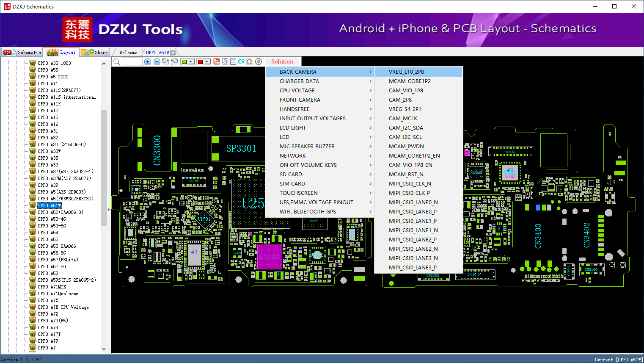Open FRONT CAMERA menu entry
The height and width of the screenshot is (363, 644).
click(319, 100)
